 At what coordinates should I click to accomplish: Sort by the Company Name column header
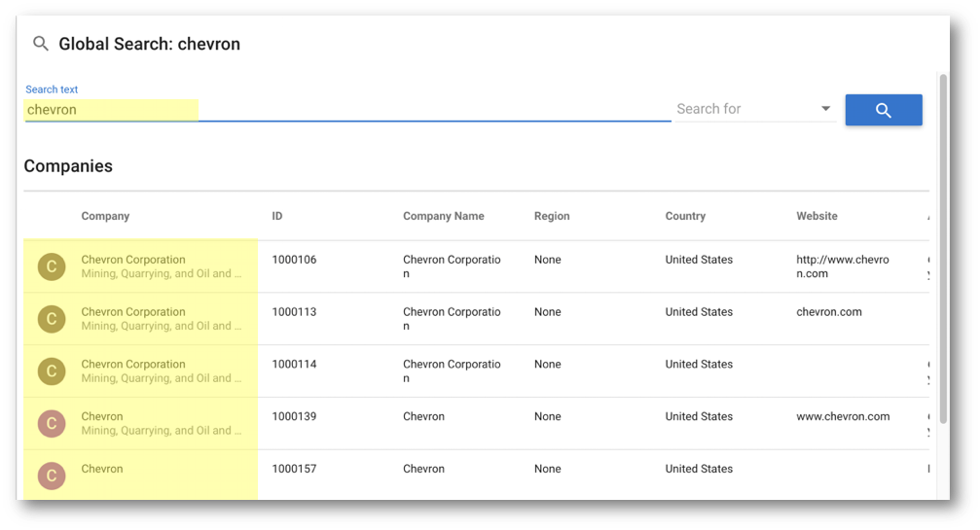click(x=443, y=216)
